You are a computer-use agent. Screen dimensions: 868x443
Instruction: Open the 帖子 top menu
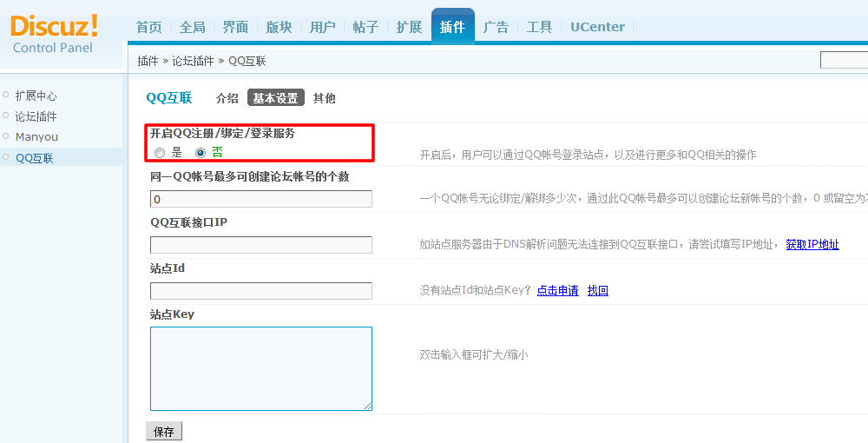[x=365, y=27]
